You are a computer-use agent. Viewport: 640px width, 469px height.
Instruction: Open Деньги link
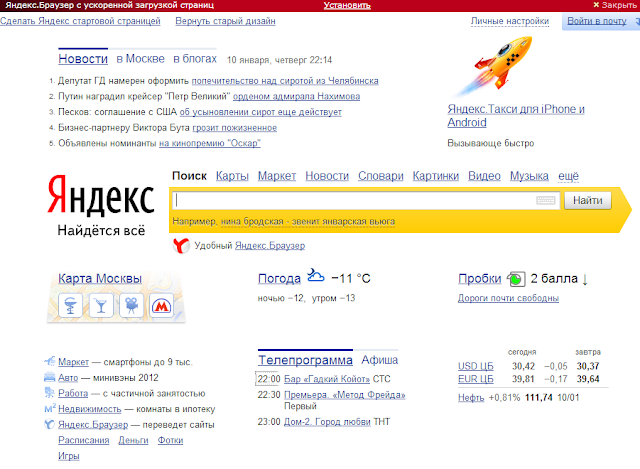(x=133, y=440)
